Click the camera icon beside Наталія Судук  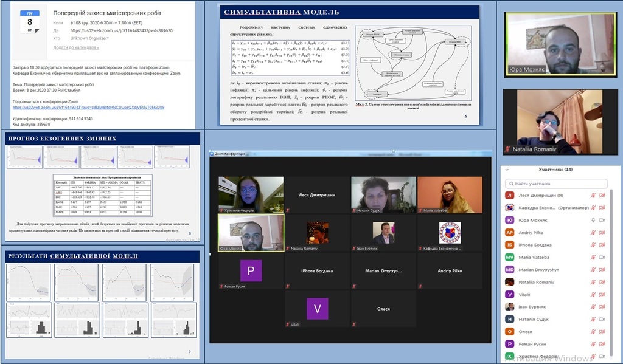pos(602,319)
